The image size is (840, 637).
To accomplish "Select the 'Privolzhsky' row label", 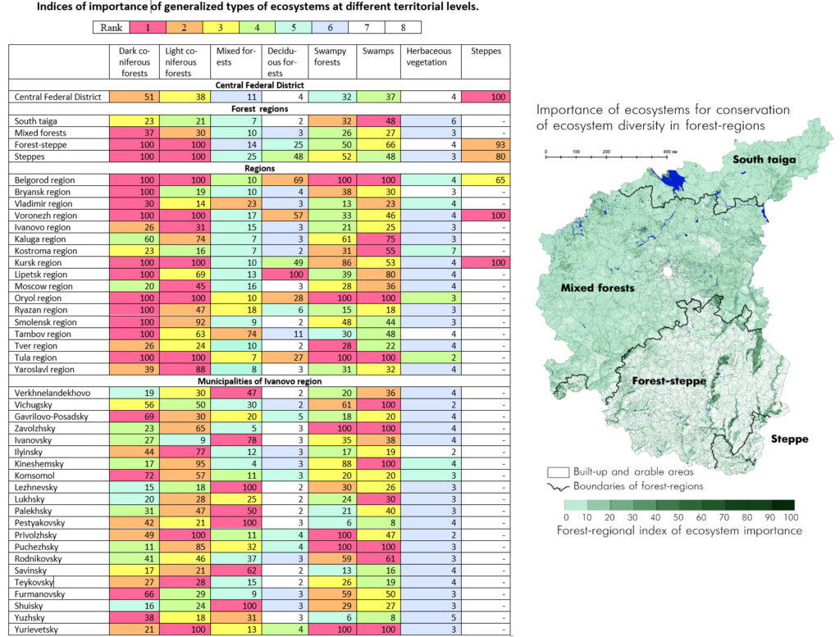I will pos(35,535).
